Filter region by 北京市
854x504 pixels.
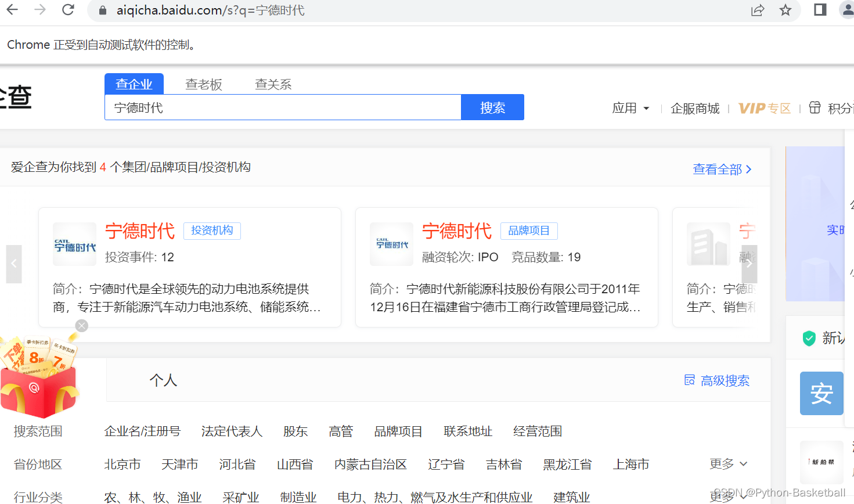click(x=122, y=465)
